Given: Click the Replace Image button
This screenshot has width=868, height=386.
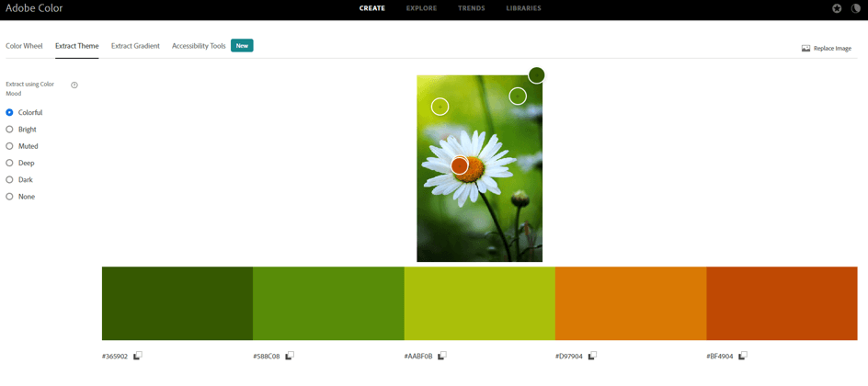Looking at the screenshot, I should pyautogui.click(x=827, y=48).
